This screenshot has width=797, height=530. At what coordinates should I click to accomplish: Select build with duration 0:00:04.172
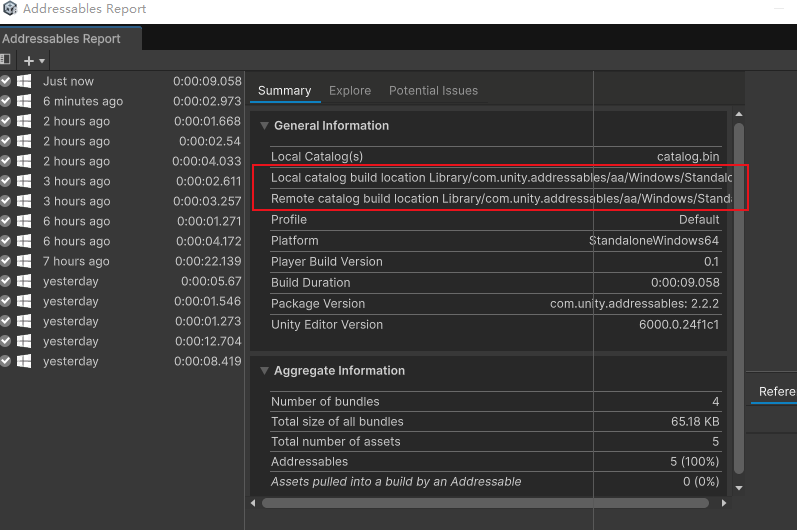point(121,241)
